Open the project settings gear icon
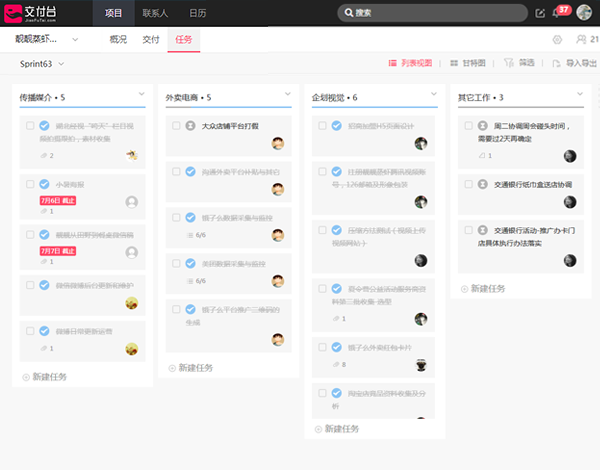600x470 pixels. point(557,39)
